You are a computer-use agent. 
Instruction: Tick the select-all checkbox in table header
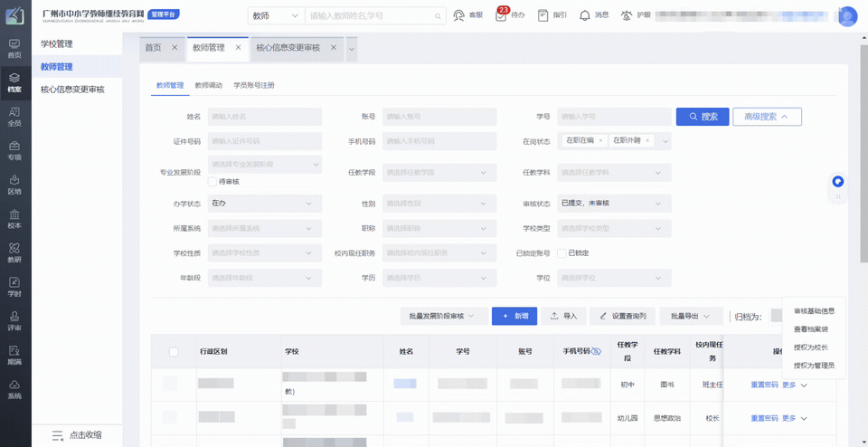(x=174, y=352)
